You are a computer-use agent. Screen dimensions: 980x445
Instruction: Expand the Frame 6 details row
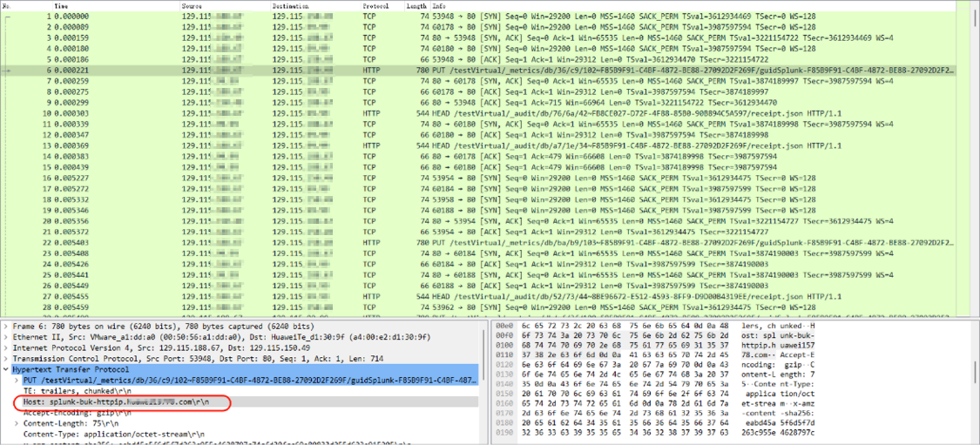(x=7, y=325)
